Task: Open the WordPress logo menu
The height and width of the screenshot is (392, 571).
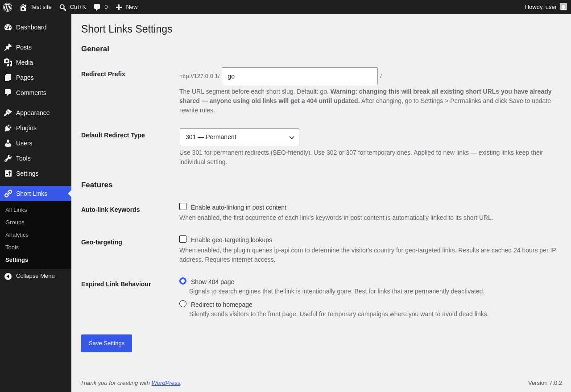Action: (x=8, y=7)
